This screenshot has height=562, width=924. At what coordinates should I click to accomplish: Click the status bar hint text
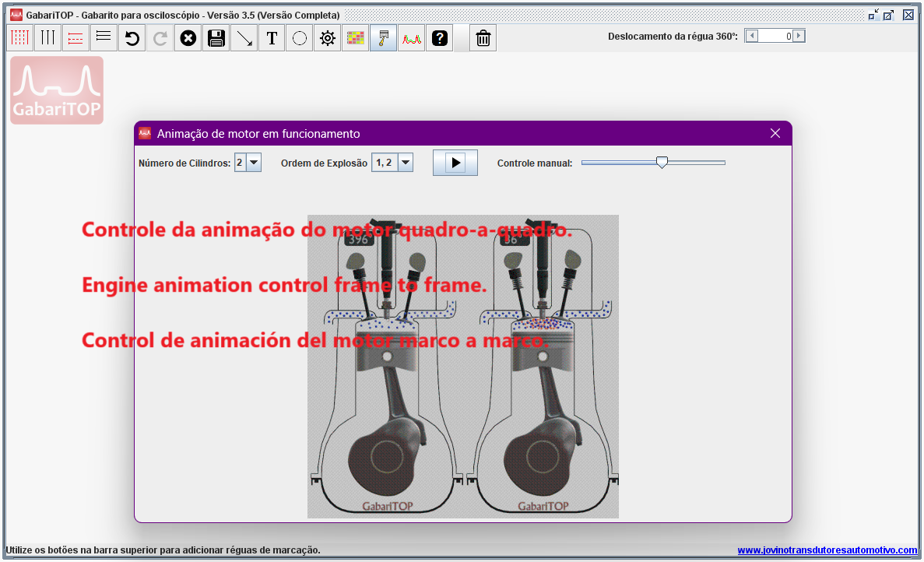coord(163,550)
